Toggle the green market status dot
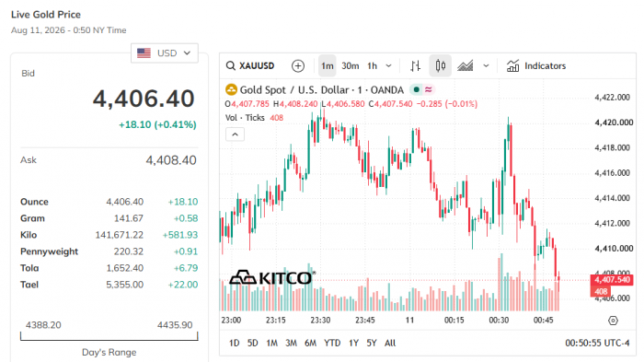The height and width of the screenshot is (362, 644). [417, 89]
